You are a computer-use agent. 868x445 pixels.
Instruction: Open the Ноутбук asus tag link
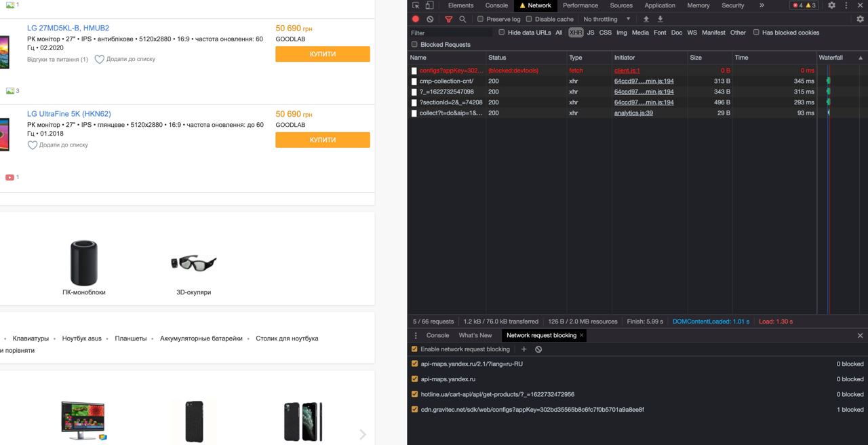coord(82,338)
